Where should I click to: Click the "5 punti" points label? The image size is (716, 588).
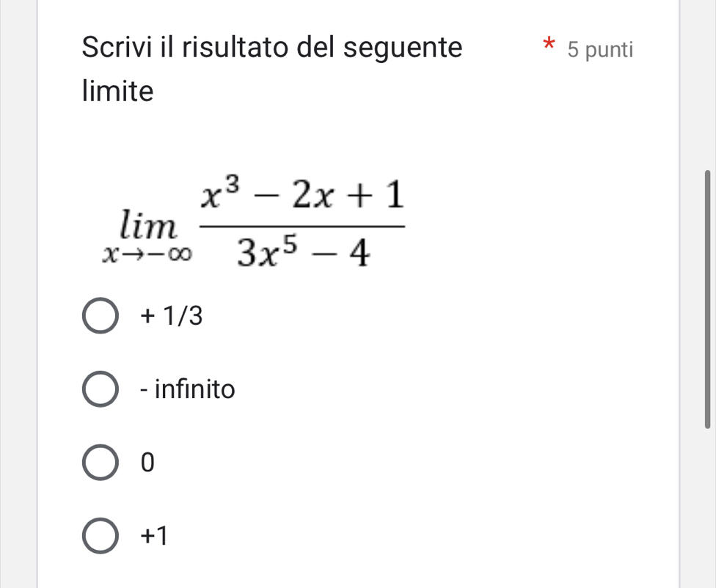point(599,50)
